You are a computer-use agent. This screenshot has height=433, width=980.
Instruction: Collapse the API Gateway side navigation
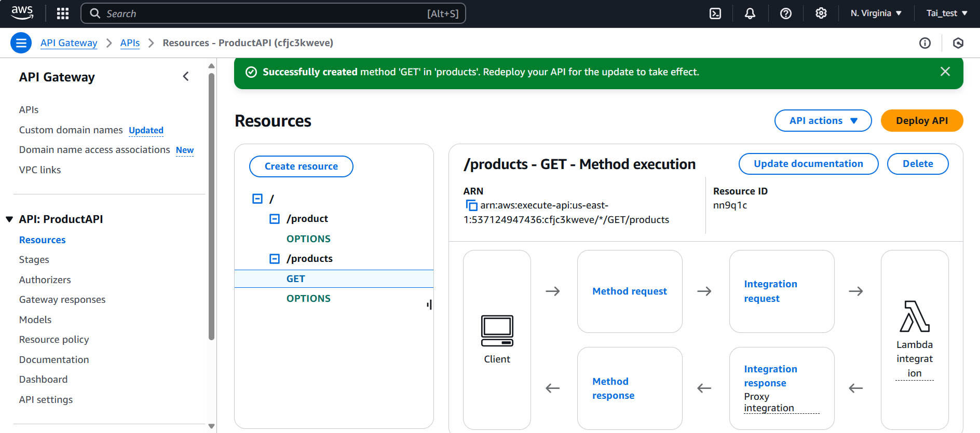pyautogui.click(x=186, y=77)
